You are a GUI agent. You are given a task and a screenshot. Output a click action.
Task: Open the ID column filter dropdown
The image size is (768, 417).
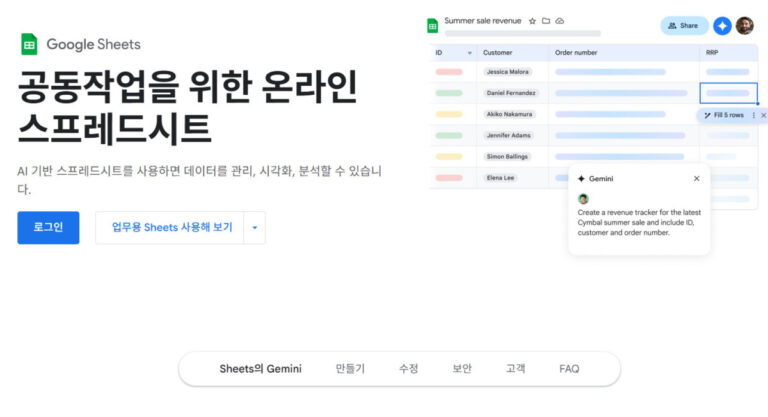pos(470,52)
